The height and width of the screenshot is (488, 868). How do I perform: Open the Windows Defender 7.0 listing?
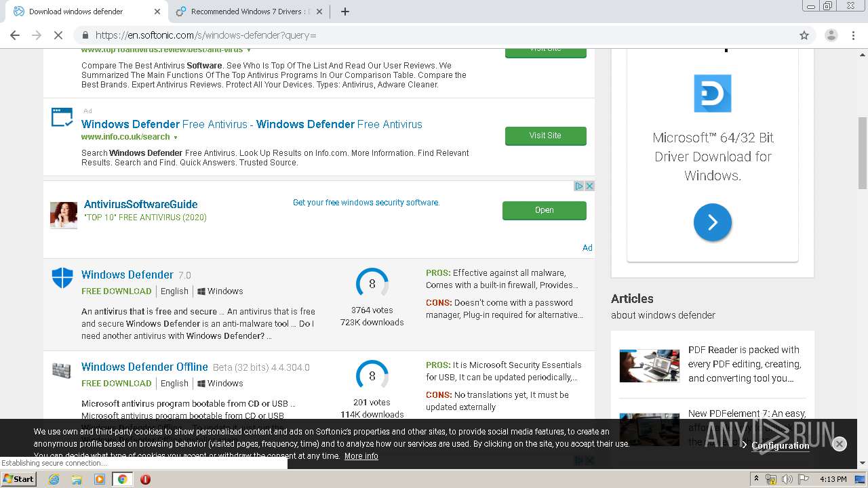click(x=127, y=274)
